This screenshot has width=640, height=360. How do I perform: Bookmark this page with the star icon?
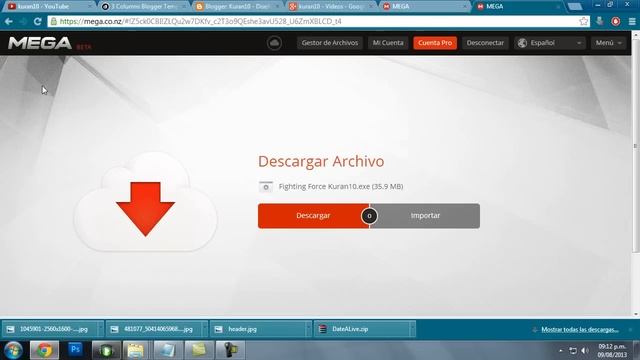coord(584,21)
